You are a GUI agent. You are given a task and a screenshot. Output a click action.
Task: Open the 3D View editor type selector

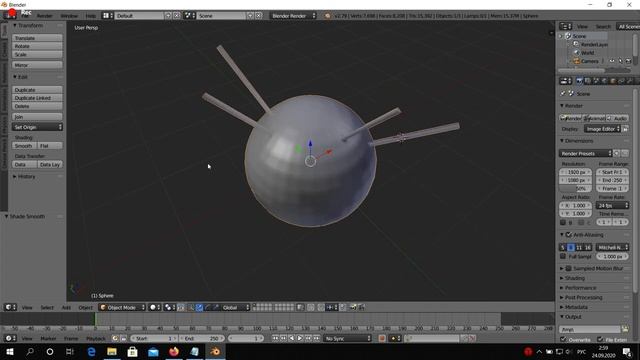pos(10,307)
